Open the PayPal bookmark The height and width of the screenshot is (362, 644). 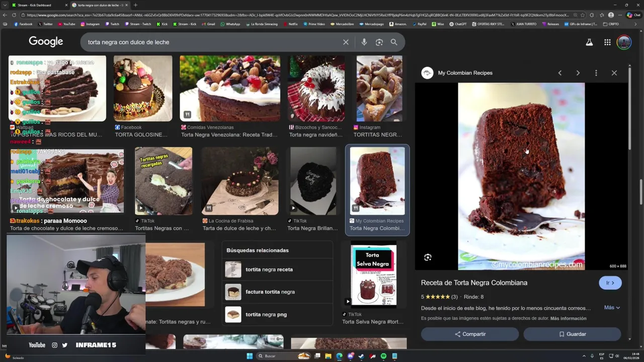click(419, 24)
